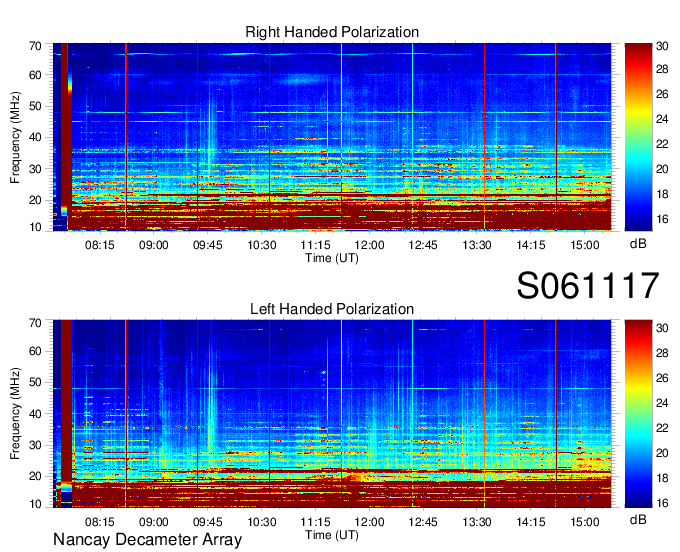Click 13:30 tick on Right Handed time axis
The width and height of the screenshot is (680, 552).
(477, 245)
